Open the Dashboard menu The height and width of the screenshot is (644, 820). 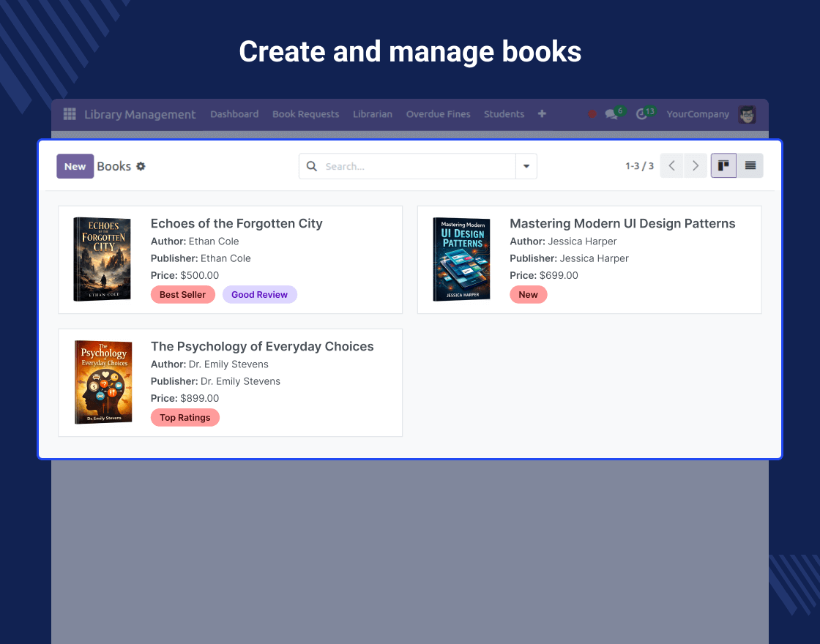pyautogui.click(x=234, y=114)
